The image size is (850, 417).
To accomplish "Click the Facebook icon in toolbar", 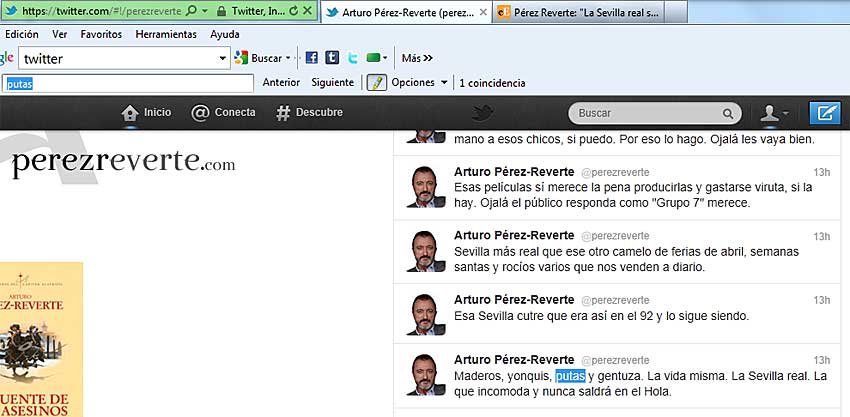I will tap(311, 58).
